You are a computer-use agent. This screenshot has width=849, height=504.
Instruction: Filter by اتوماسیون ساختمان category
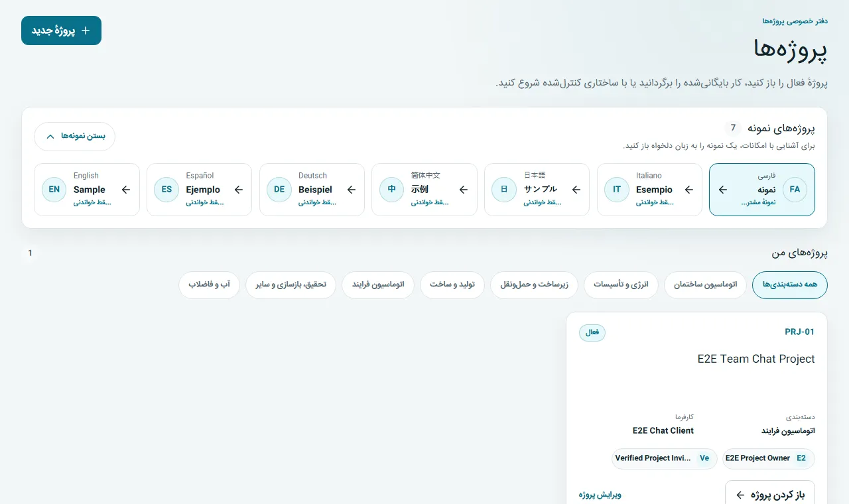[705, 285]
